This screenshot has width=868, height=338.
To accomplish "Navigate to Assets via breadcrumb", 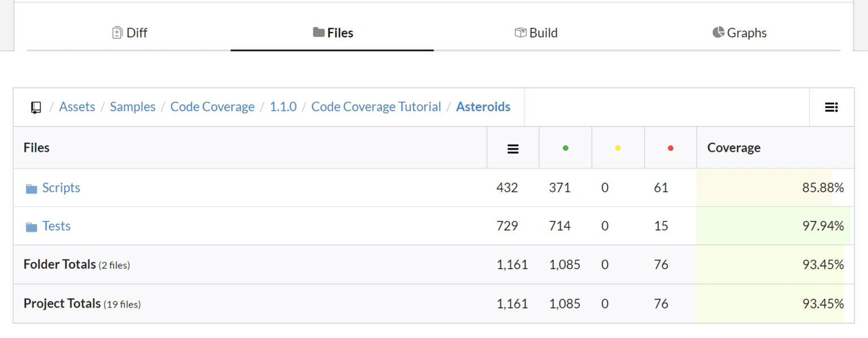I will pyautogui.click(x=77, y=107).
